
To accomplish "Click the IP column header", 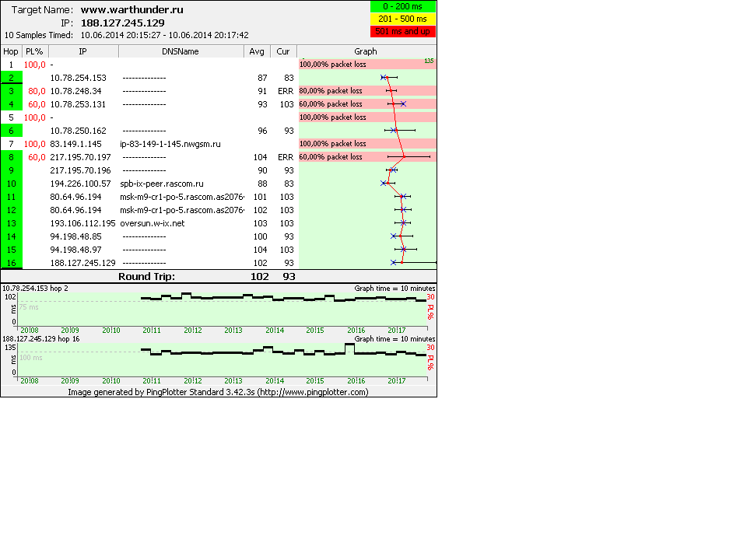I will point(83,51).
